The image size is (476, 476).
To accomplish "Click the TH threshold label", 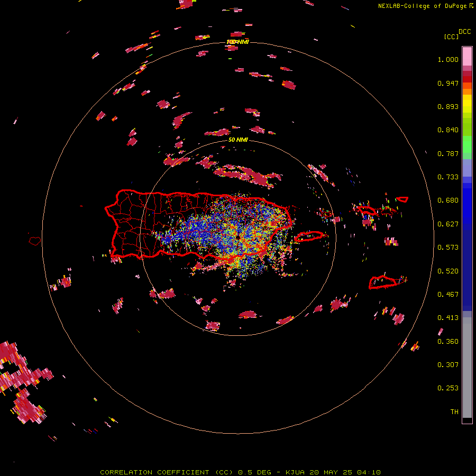I will point(454,412).
